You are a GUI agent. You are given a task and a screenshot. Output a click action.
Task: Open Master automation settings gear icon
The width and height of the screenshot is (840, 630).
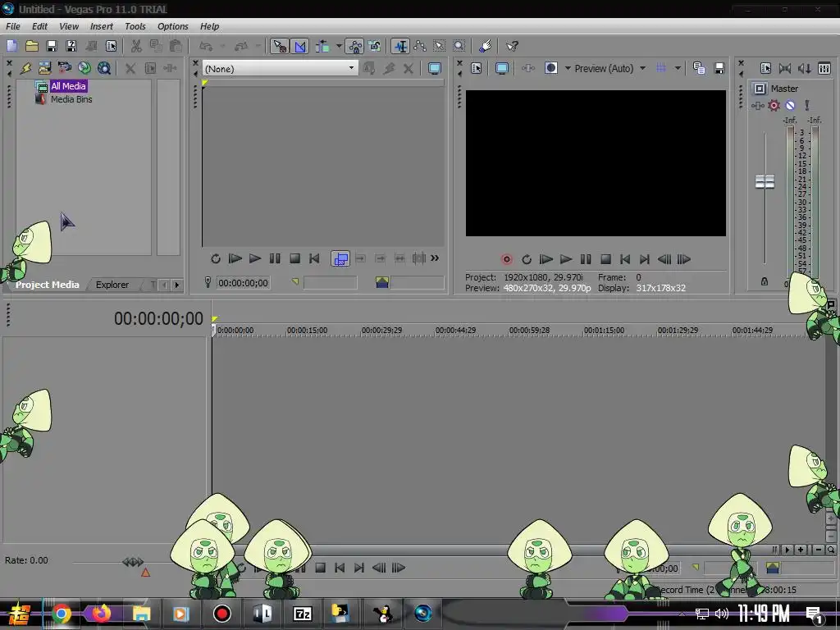(774, 106)
